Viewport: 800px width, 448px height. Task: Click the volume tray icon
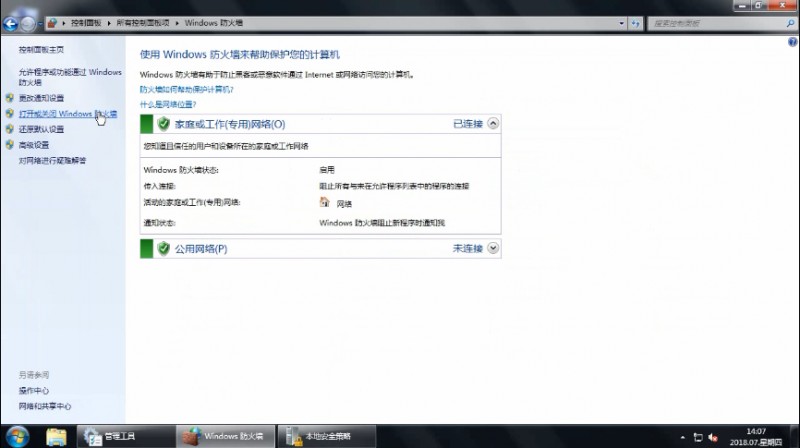coord(713,437)
